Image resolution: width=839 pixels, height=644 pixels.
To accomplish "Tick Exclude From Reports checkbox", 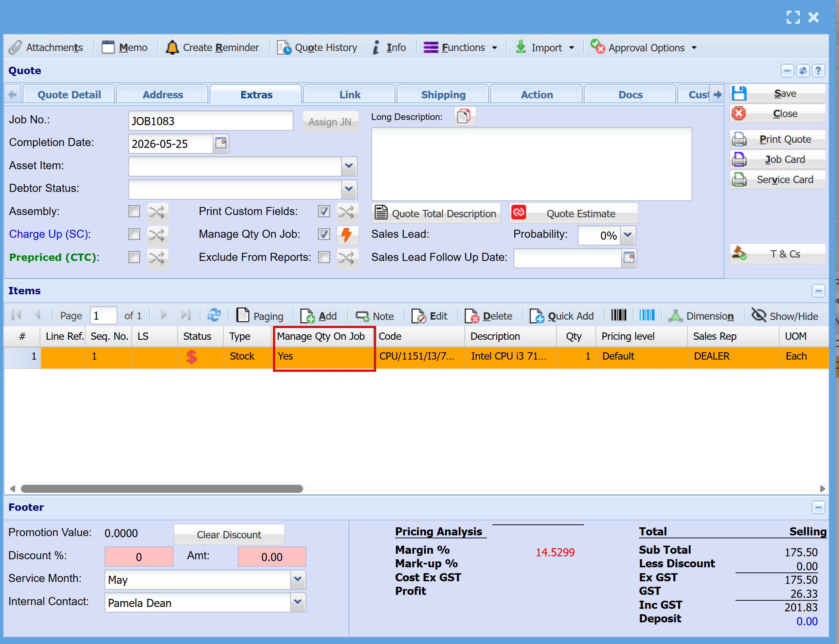I will click(324, 257).
